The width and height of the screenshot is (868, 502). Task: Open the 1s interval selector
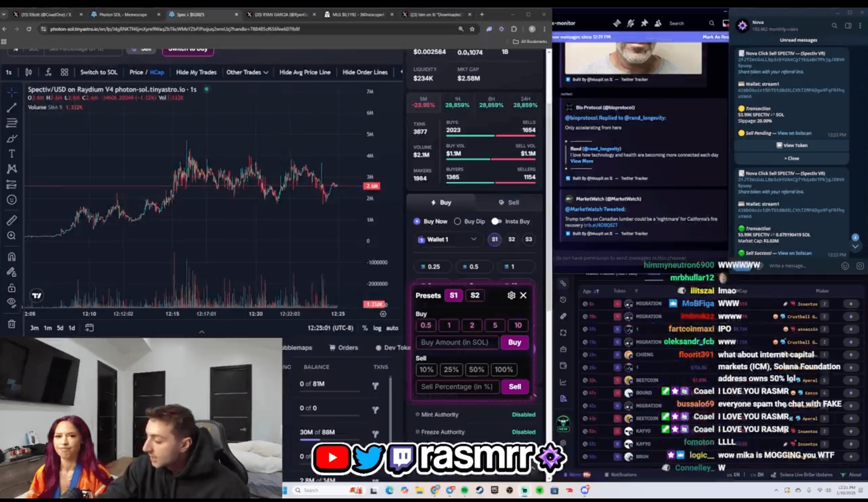[x=9, y=72]
